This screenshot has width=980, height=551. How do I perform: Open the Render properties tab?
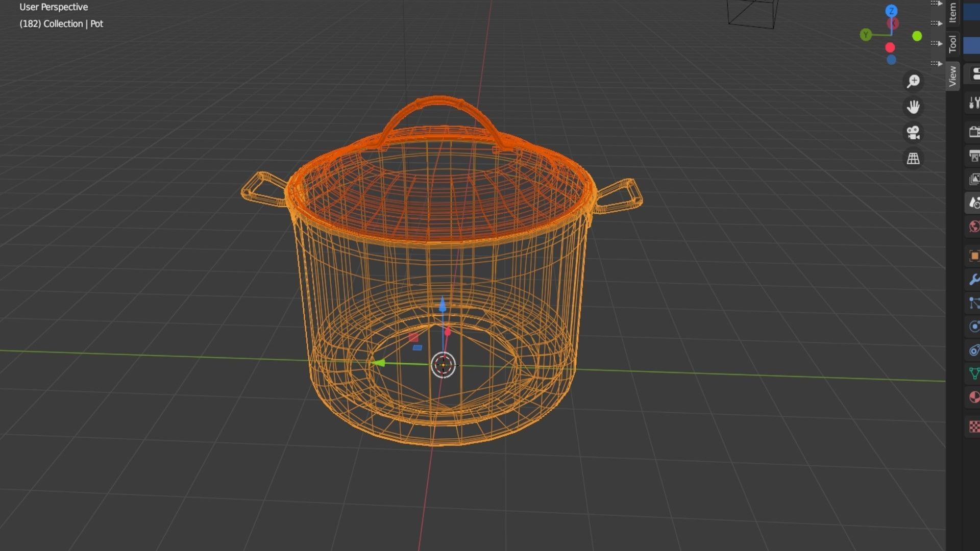[x=973, y=132]
